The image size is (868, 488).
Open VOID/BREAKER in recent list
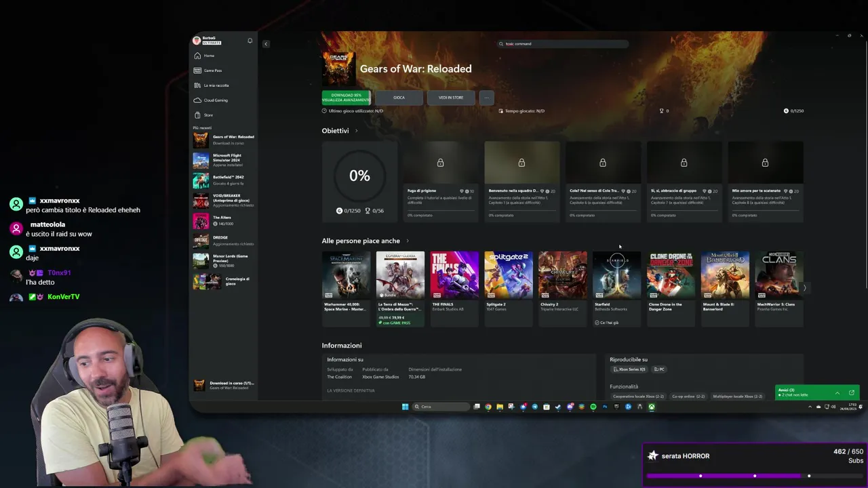pyautogui.click(x=224, y=201)
